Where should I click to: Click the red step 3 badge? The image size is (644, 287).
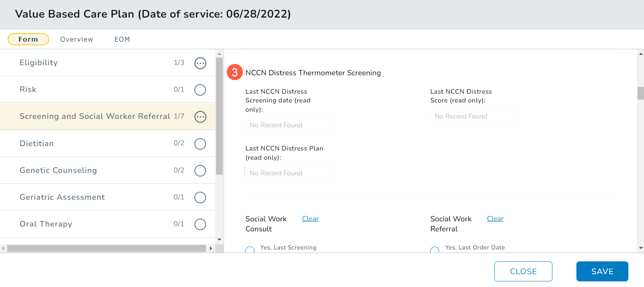[235, 72]
